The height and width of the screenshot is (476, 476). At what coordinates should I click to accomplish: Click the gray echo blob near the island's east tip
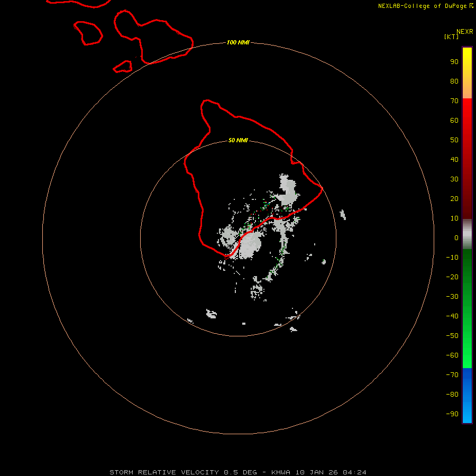[x=287, y=190]
